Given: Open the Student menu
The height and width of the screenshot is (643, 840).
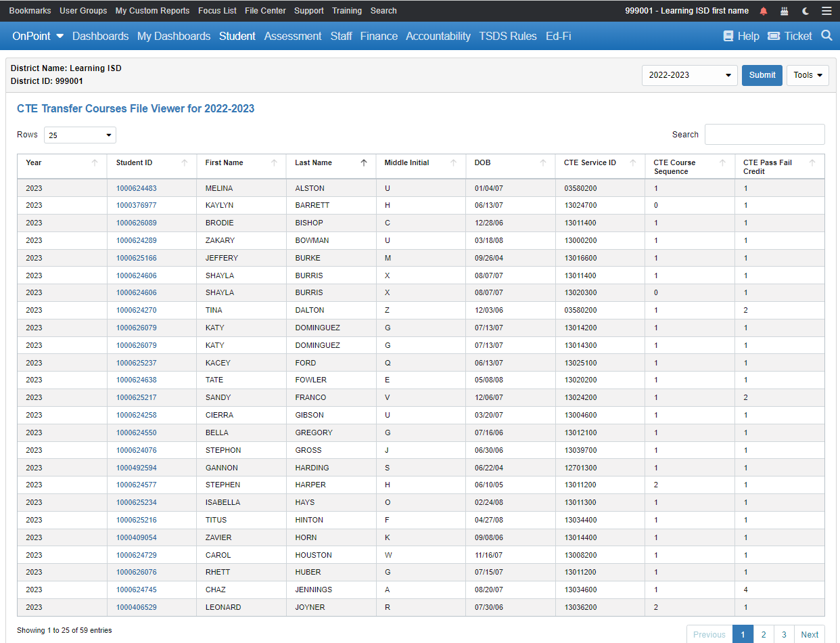Looking at the screenshot, I should pos(237,36).
